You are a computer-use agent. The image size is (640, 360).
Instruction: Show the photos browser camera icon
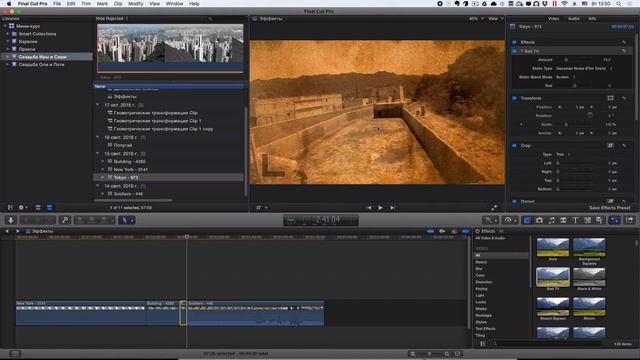539,220
